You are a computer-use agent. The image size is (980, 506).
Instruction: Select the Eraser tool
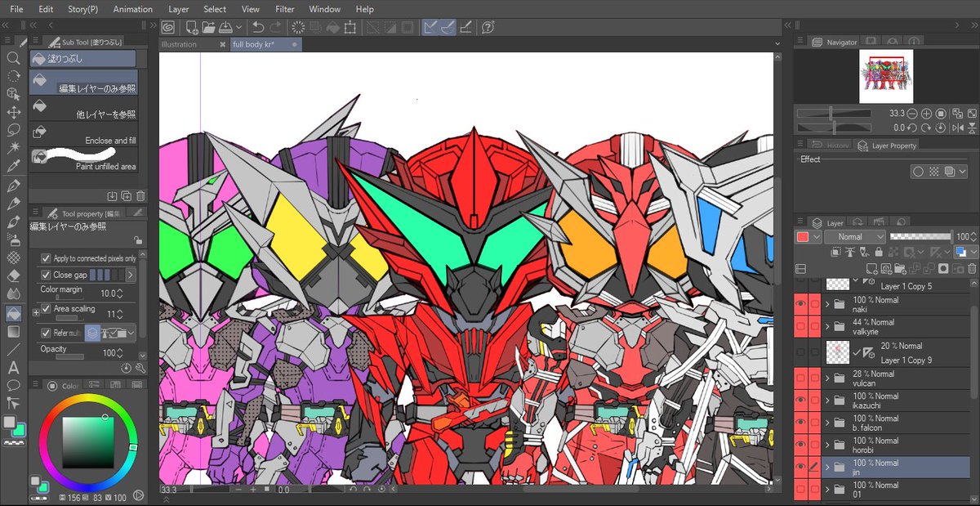(x=14, y=274)
